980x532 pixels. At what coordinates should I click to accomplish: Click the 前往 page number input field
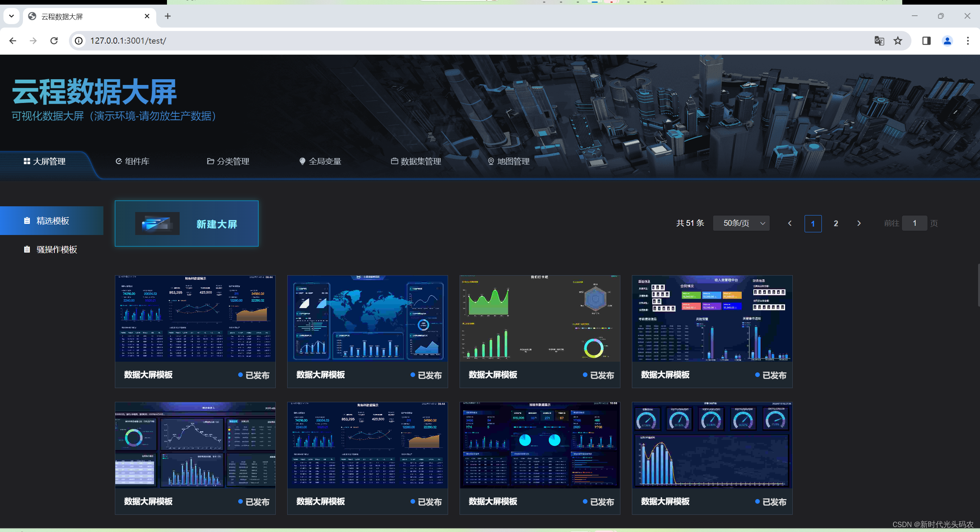click(x=914, y=223)
